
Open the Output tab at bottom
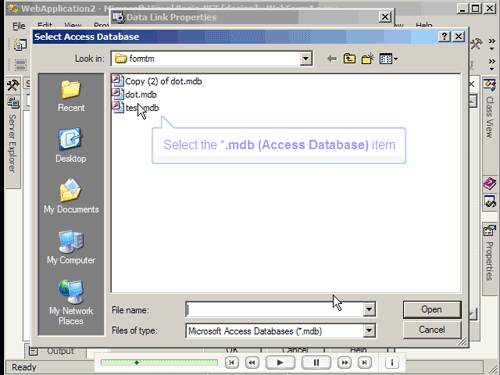[x=55, y=351]
